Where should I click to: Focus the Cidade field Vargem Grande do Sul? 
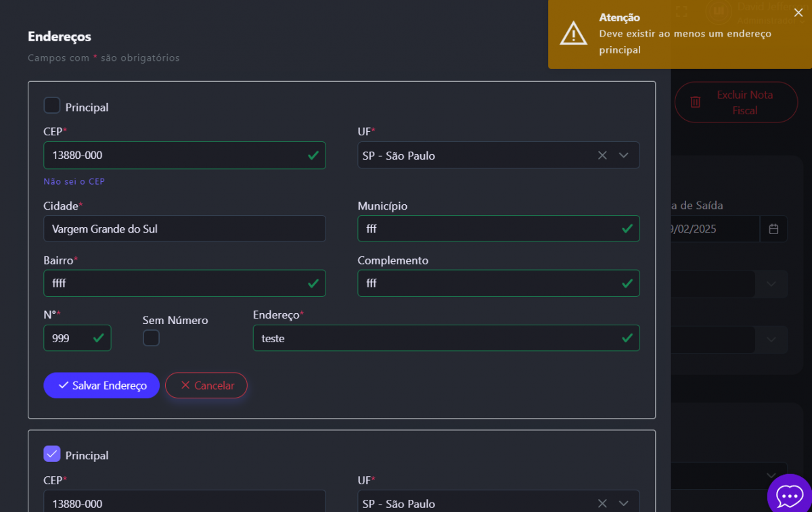(184, 229)
